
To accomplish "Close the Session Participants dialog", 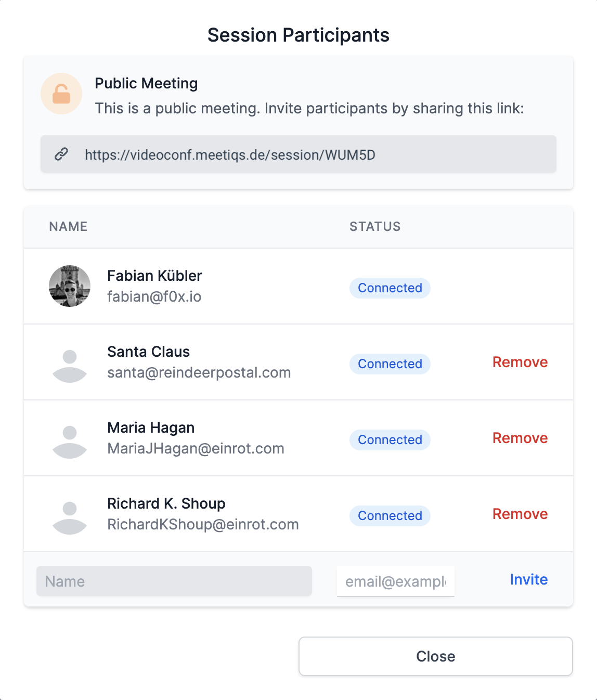I will [x=436, y=656].
